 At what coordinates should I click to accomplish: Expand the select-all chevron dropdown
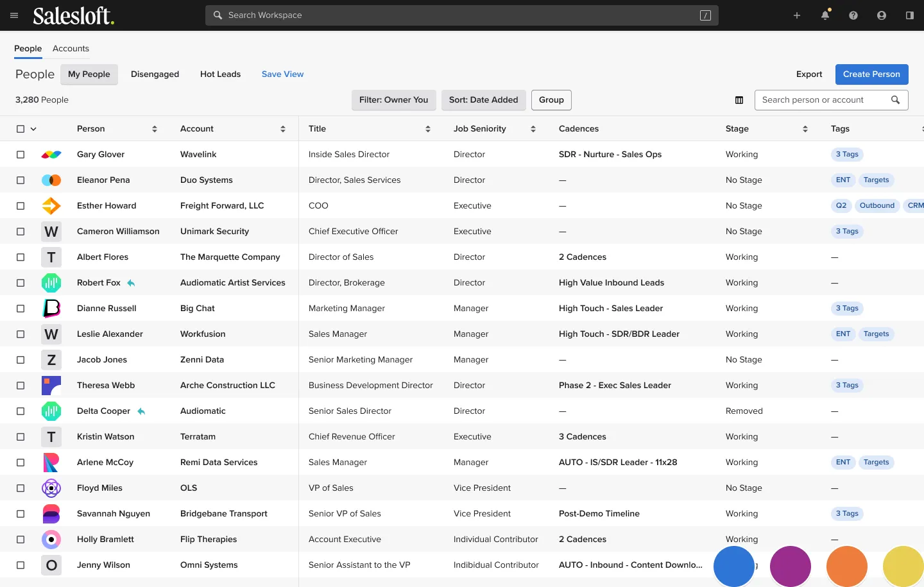33,129
